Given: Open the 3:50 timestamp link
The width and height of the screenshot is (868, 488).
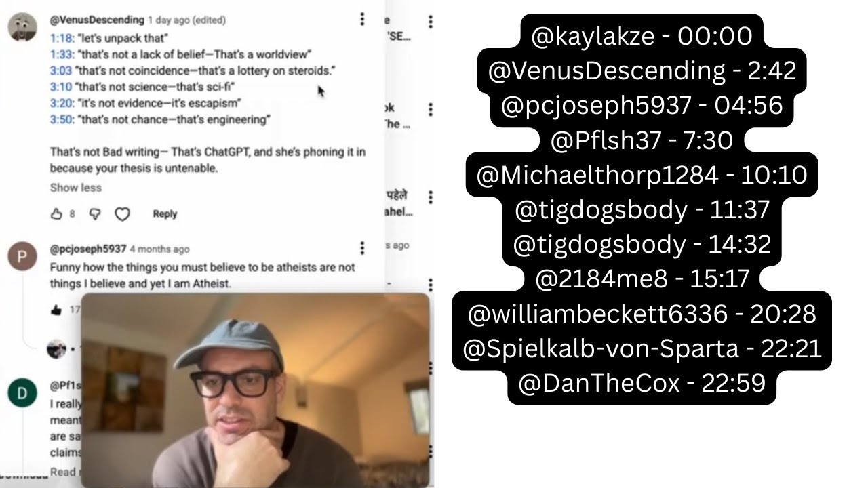Looking at the screenshot, I should tap(60, 119).
